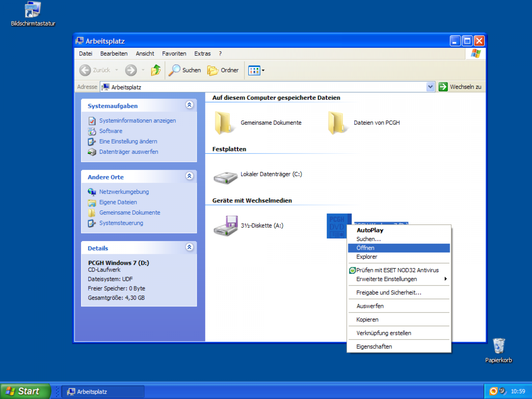
Task: Click the PCGH DVD drive icon
Action: [339, 226]
